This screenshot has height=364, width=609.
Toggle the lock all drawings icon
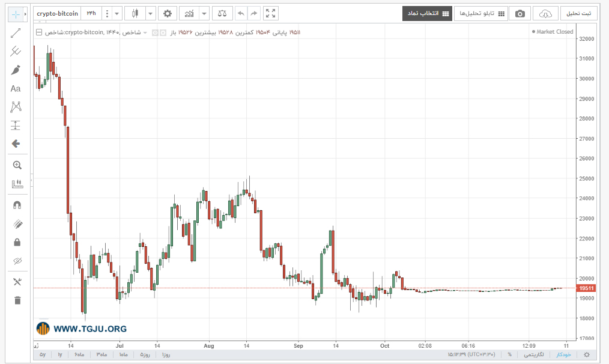(x=17, y=243)
